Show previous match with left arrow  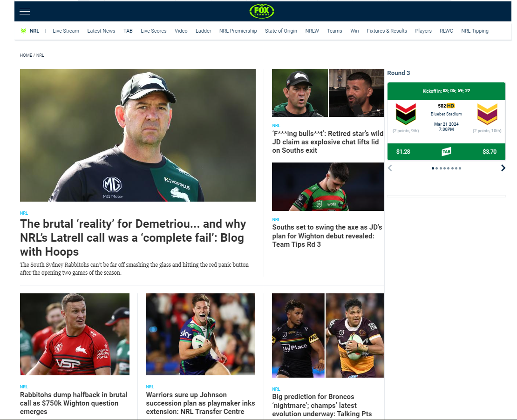tap(390, 168)
